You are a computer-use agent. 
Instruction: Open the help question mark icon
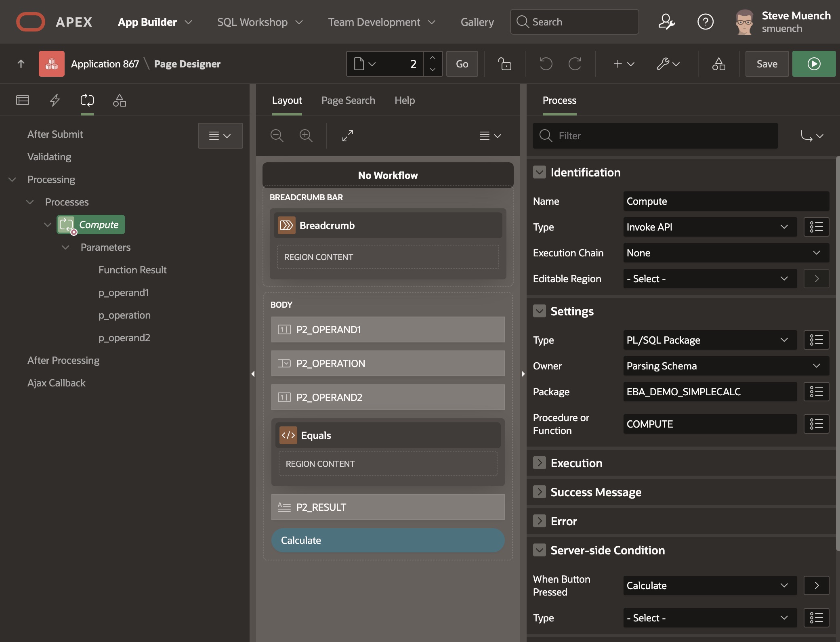pos(705,22)
